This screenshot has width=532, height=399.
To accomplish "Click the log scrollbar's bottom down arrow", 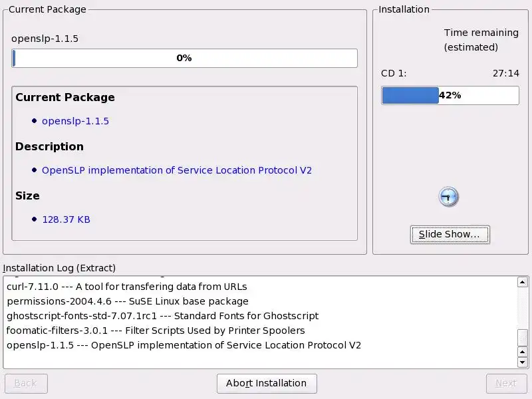I will click(523, 362).
